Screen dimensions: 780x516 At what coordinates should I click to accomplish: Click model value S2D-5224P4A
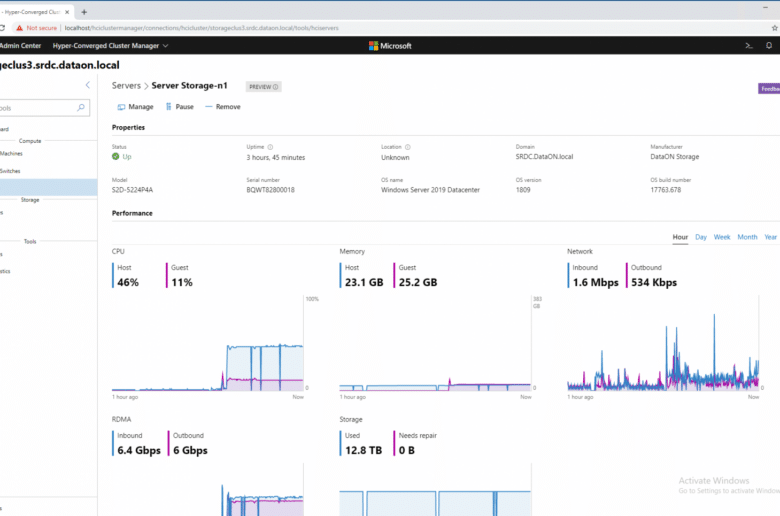pyautogui.click(x=132, y=190)
